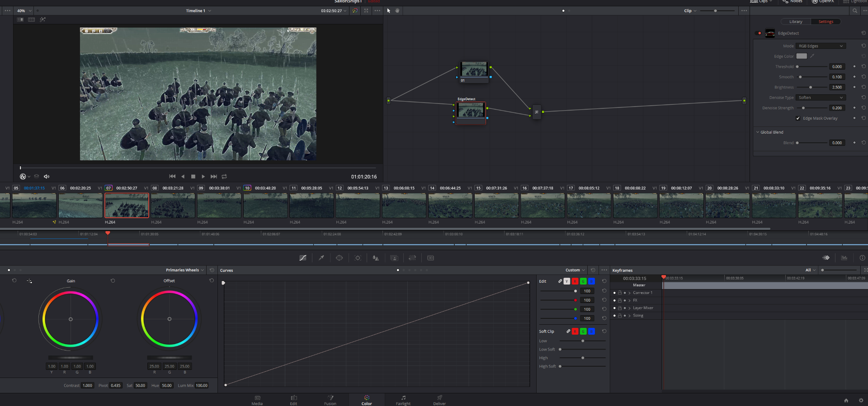This screenshot has height=406, width=868.
Task: Toggle the red curve channel in Edit
Action: click(x=575, y=281)
